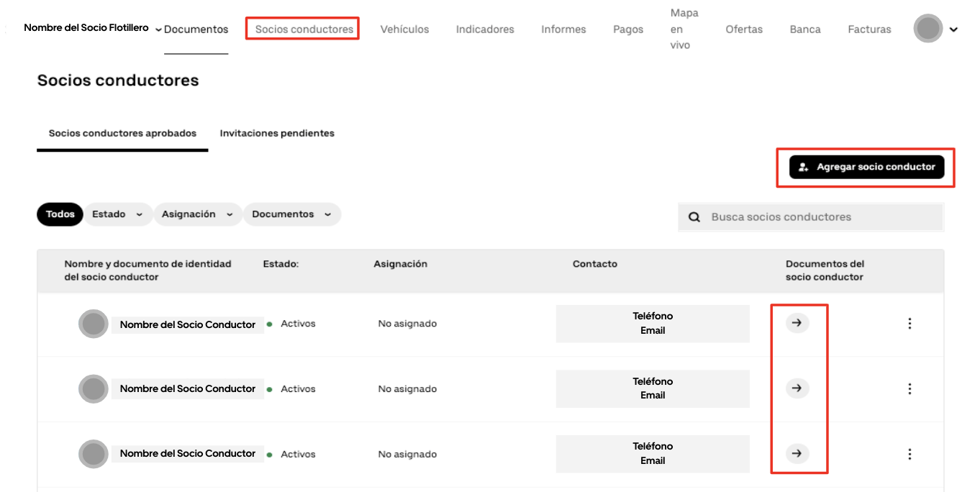The height and width of the screenshot is (492, 980).
Task: Click the second driver's avatar thumbnail
Action: point(94,389)
